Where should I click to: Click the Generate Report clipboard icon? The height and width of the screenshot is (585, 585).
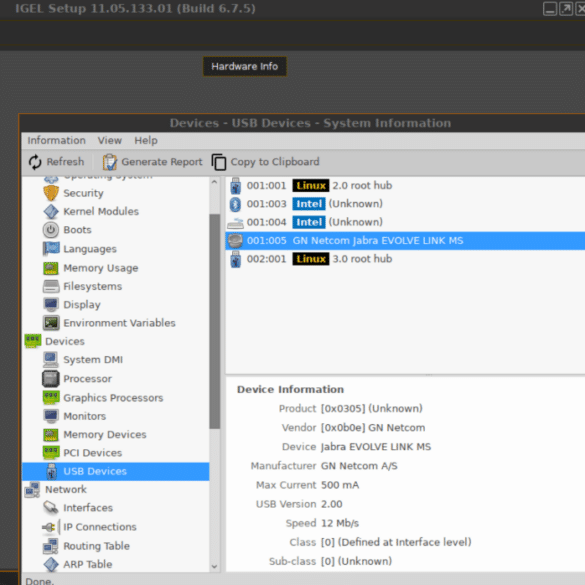coord(110,162)
